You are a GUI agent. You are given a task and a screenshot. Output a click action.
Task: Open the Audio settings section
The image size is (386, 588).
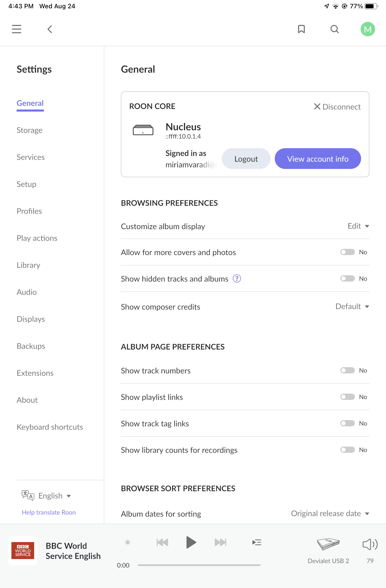26,292
